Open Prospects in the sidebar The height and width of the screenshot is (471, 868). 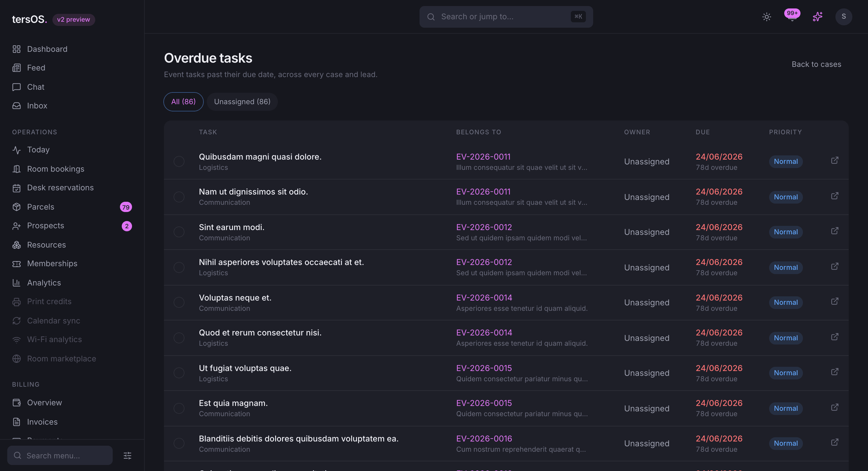tap(72, 226)
